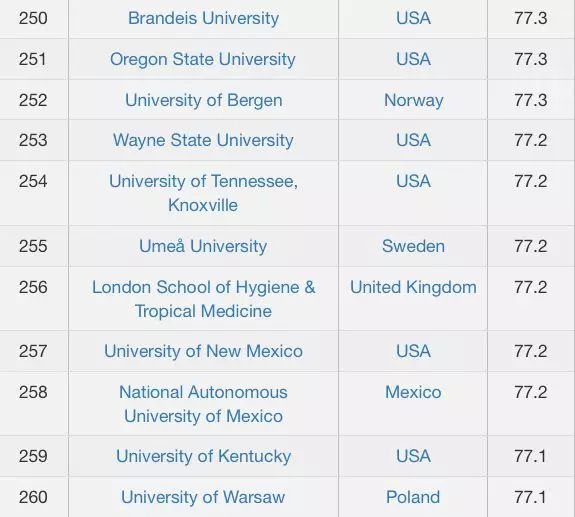Open the University of New Mexico link

point(203,351)
